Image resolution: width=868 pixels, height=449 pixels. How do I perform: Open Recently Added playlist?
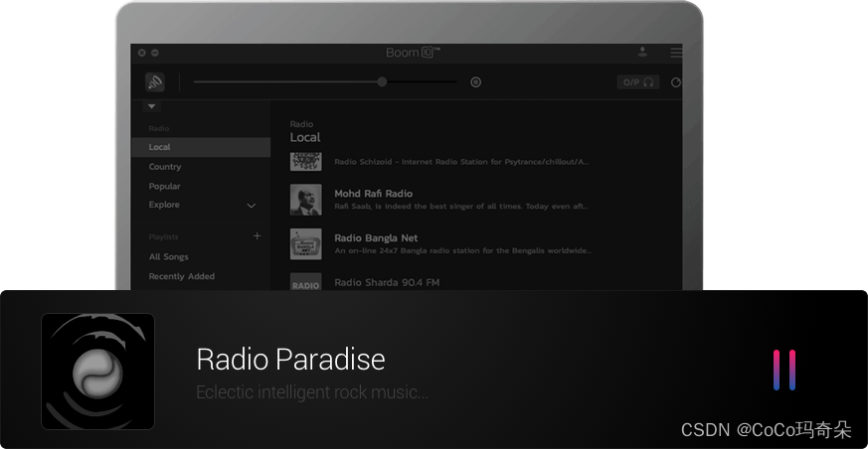pos(181,276)
